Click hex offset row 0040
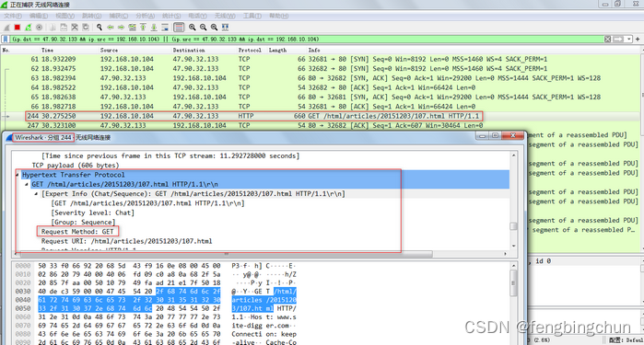This screenshot has width=644, height=345. pyautogui.click(x=23, y=300)
